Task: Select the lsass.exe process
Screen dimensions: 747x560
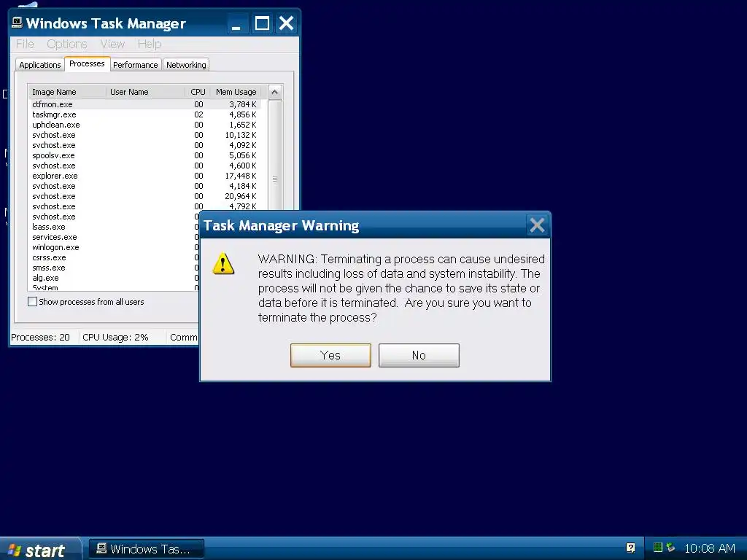Action: point(113,227)
